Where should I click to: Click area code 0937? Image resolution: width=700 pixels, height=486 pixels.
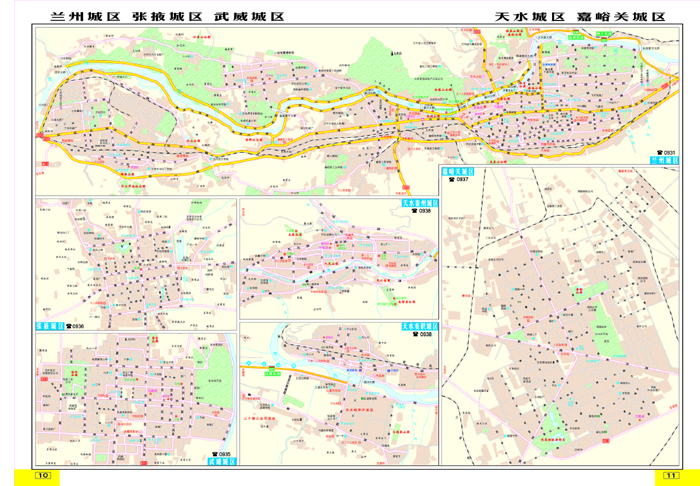click(462, 179)
